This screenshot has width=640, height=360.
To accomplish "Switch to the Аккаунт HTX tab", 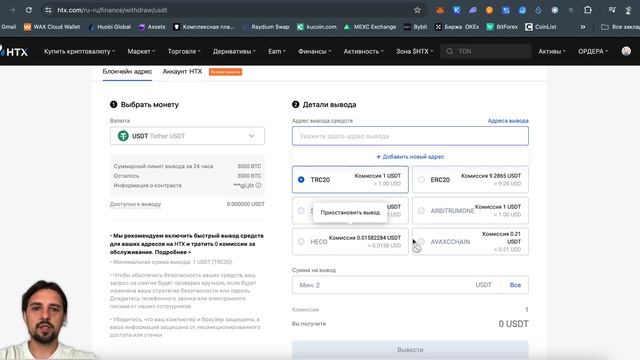I will point(182,71).
